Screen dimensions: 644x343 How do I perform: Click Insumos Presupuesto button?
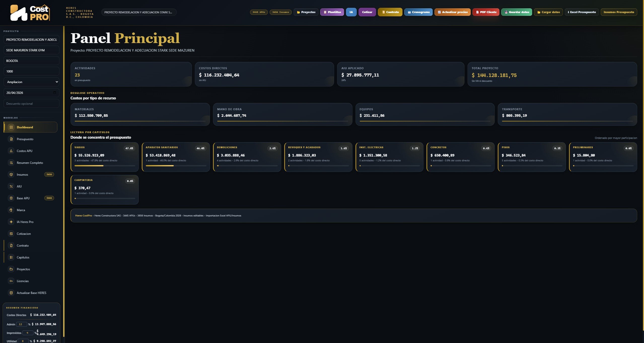pyautogui.click(x=619, y=12)
